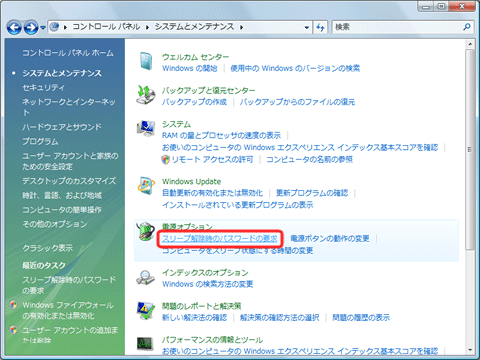Open コンピュータの簡単操作 in sidebar
This screenshot has width=480, height=360.
pos(62,210)
